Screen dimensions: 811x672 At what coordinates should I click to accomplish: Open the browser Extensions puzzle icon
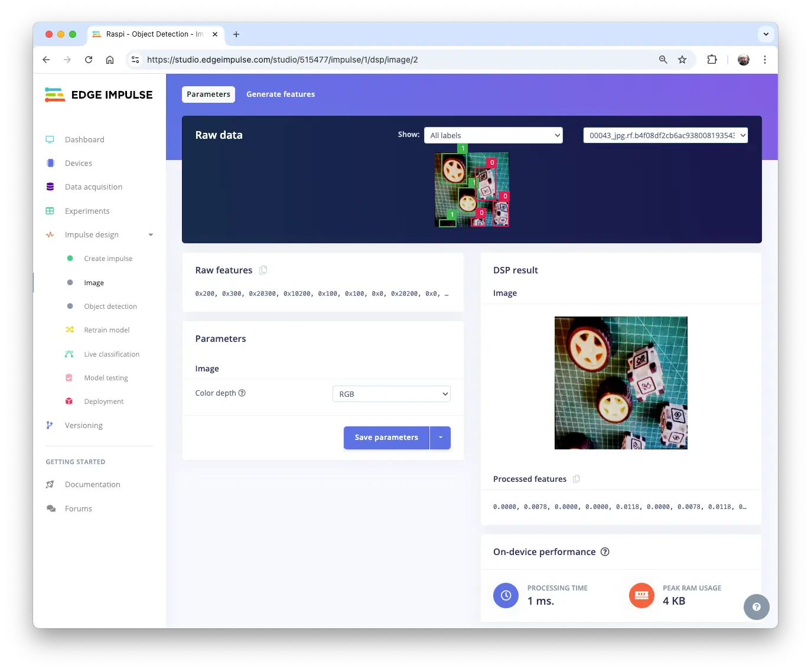[712, 60]
